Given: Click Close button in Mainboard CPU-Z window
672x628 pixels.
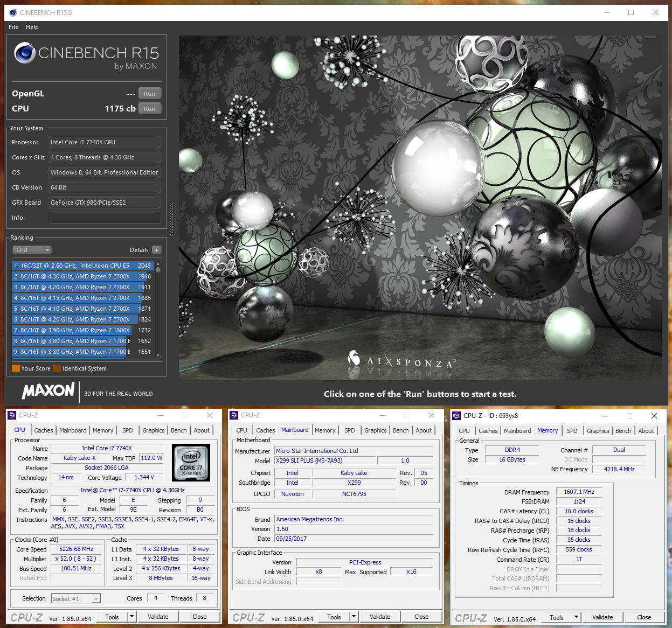Looking at the screenshot, I should click(421, 617).
